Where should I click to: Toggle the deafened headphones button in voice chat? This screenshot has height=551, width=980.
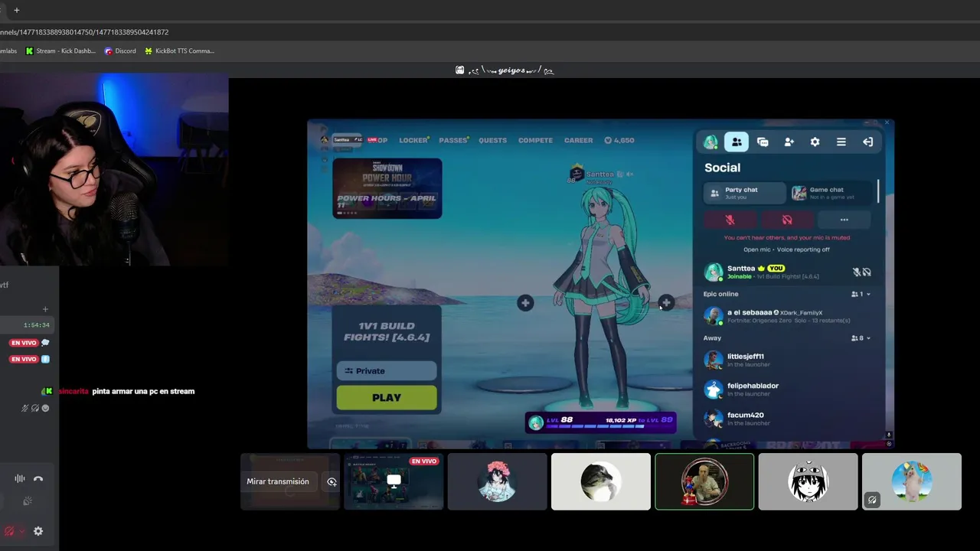(787, 220)
